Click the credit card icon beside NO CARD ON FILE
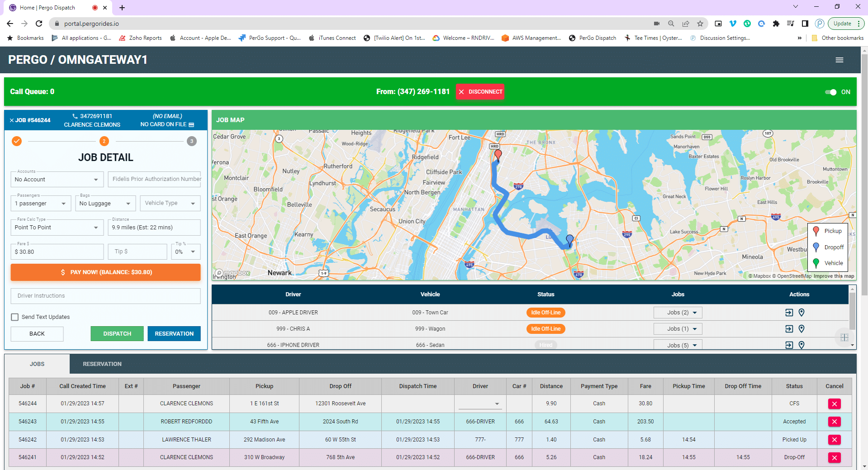Viewport: 868px width, 470px height. coord(191,124)
